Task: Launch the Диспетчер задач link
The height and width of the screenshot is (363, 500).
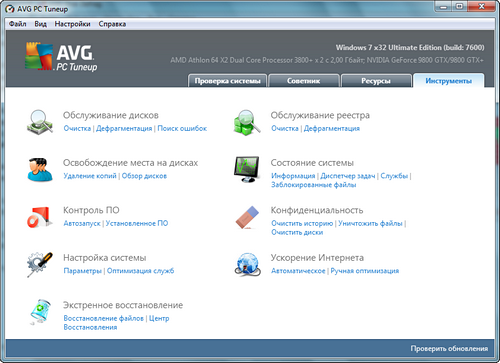Action: 348,176
